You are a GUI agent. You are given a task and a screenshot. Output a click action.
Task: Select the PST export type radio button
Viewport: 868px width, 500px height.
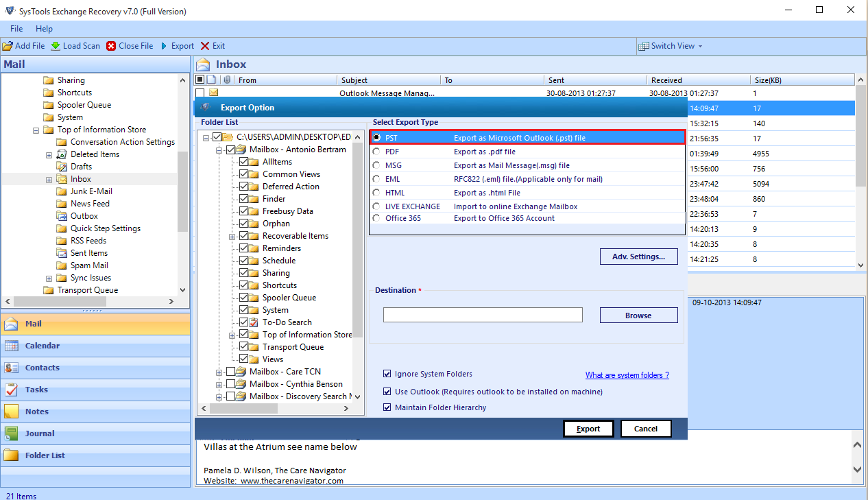(376, 138)
